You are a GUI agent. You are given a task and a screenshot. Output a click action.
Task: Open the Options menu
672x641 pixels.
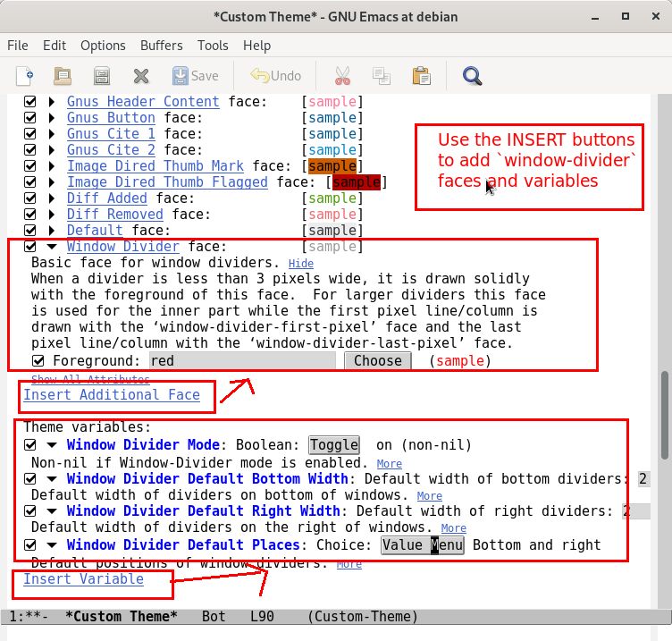[x=103, y=46]
